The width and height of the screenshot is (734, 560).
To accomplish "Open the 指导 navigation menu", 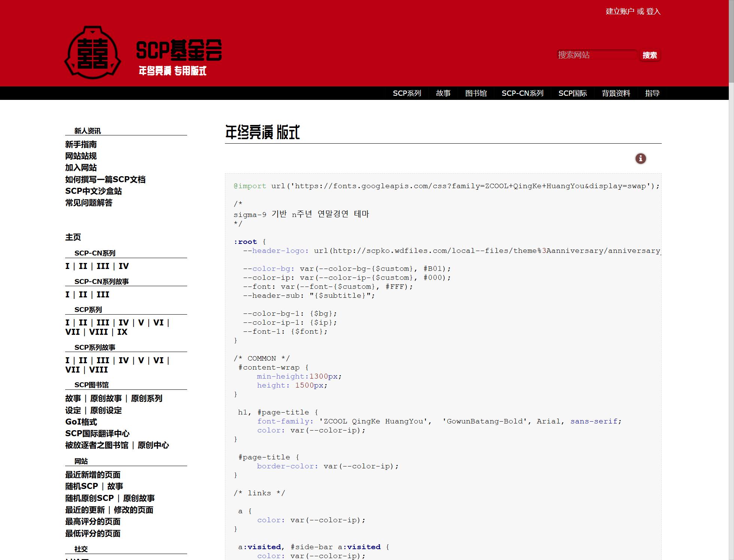I will pos(652,93).
